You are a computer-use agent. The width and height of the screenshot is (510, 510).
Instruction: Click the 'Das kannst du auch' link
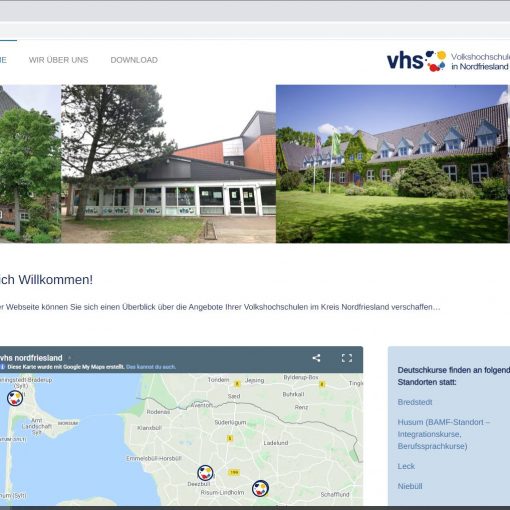click(x=151, y=367)
